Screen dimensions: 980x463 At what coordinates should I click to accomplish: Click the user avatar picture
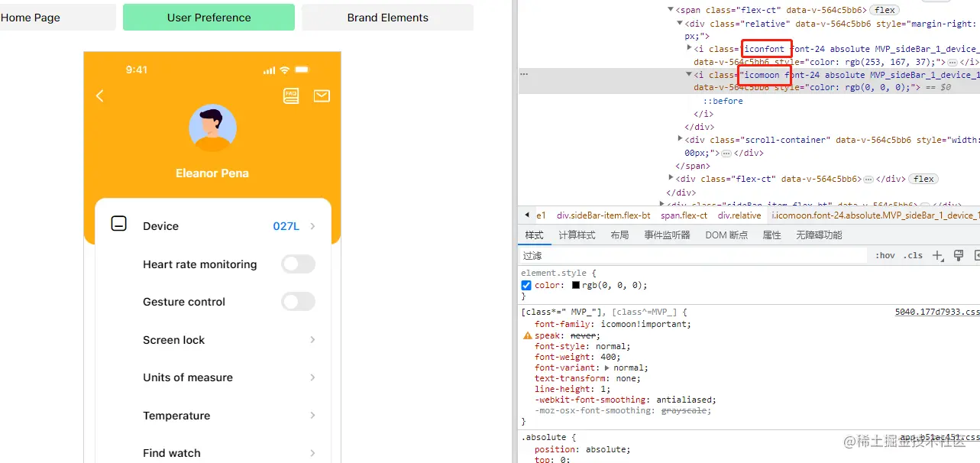click(x=212, y=128)
